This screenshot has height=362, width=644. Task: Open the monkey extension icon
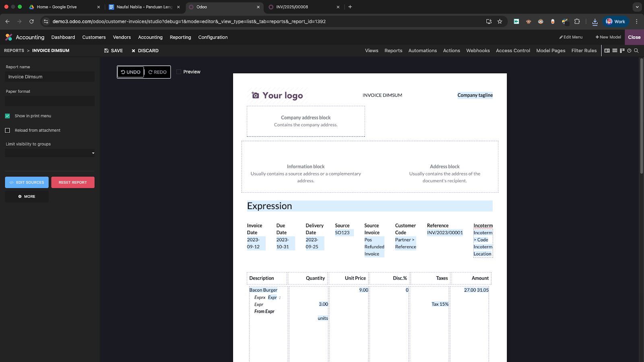pyautogui.click(x=528, y=21)
